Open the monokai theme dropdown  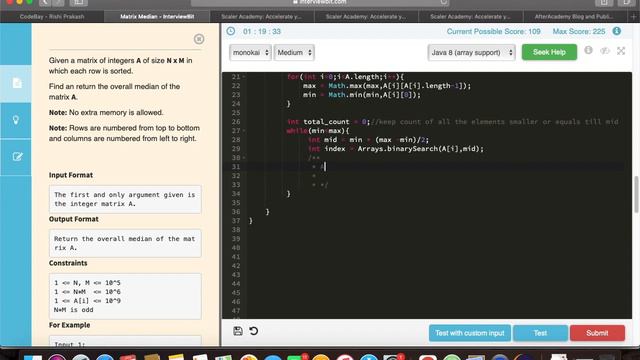[x=250, y=53]
